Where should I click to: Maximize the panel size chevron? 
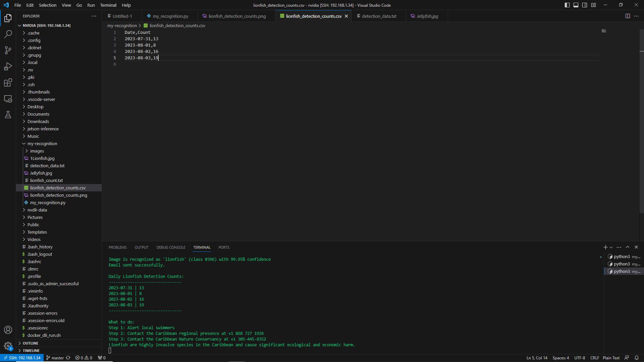628,247
